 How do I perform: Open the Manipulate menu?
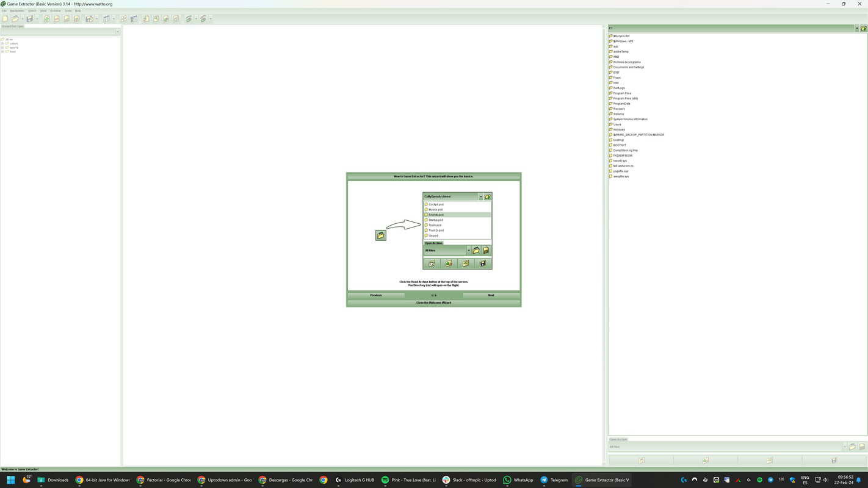coord(17,10)
